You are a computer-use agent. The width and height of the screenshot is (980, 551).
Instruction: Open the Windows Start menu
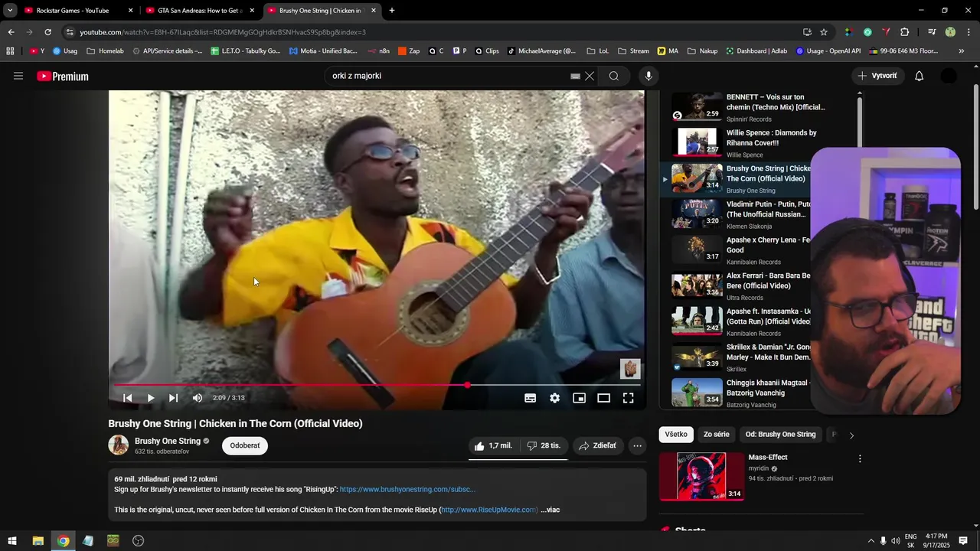(12, 541)
